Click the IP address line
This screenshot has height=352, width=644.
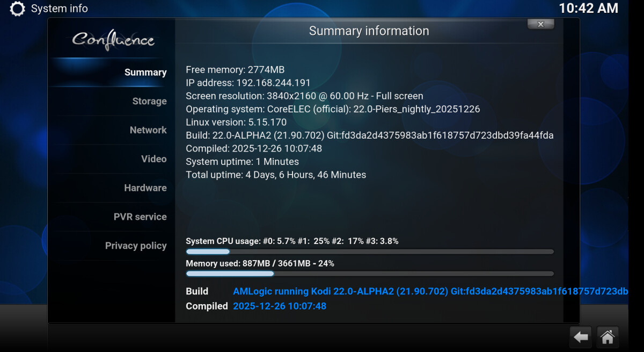point(248,83)
